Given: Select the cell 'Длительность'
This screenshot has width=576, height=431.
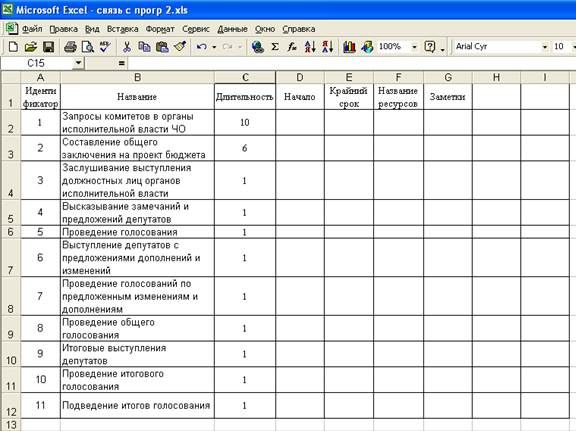Looking at the screenshot, I should [x=245, y=97].
